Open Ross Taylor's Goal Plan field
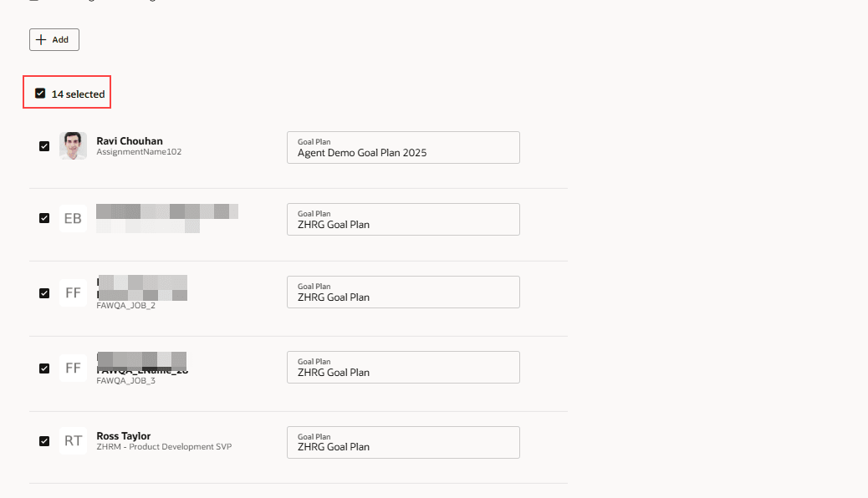The image size is (868, 498). (403, 442)
